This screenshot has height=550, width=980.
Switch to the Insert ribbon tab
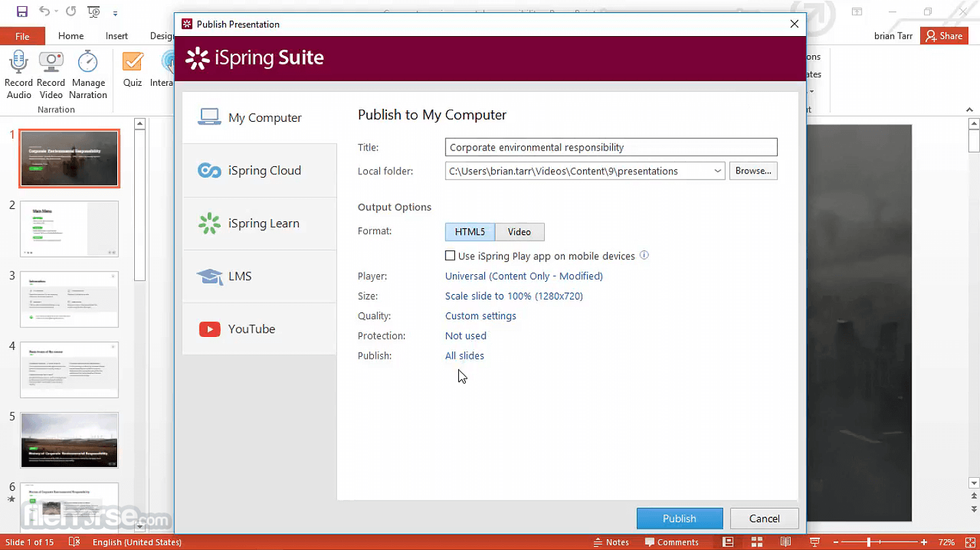pos(117,36)
